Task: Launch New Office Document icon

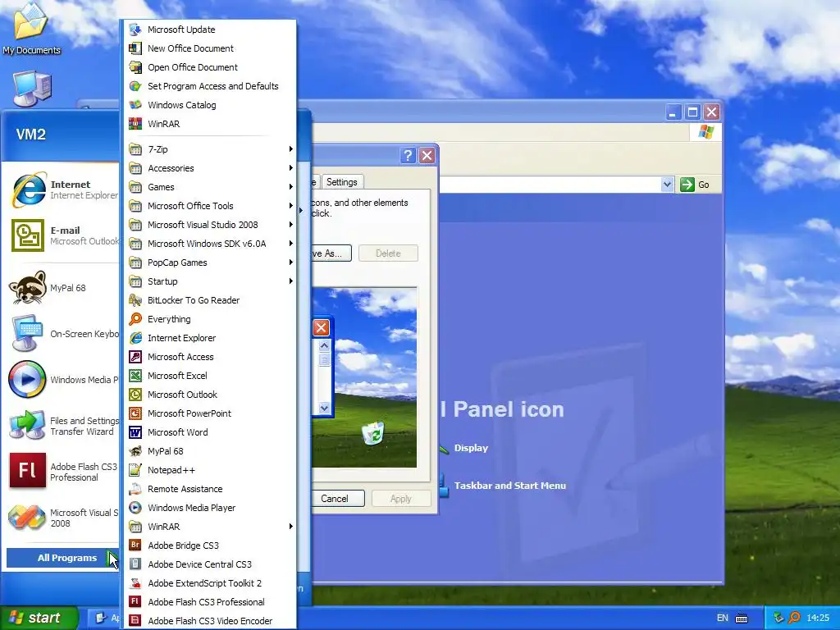Action: (x=135, y=48)
